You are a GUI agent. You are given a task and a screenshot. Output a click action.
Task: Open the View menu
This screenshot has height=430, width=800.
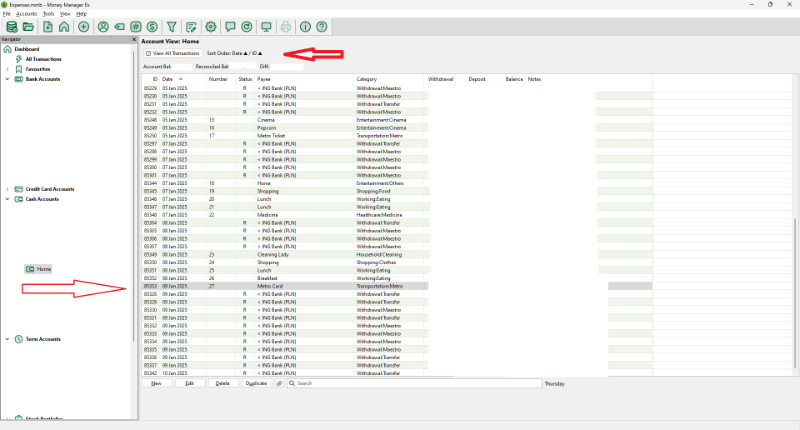point(65,14)
